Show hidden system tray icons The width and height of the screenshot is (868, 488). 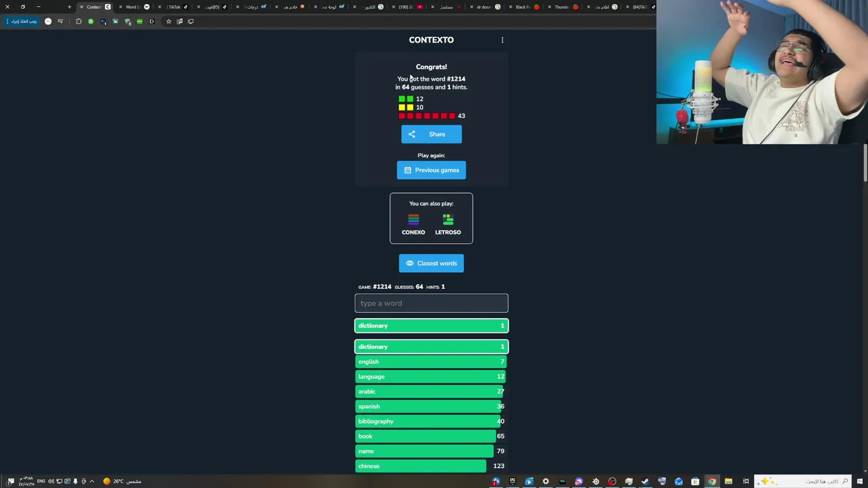[x=92, y=481]
